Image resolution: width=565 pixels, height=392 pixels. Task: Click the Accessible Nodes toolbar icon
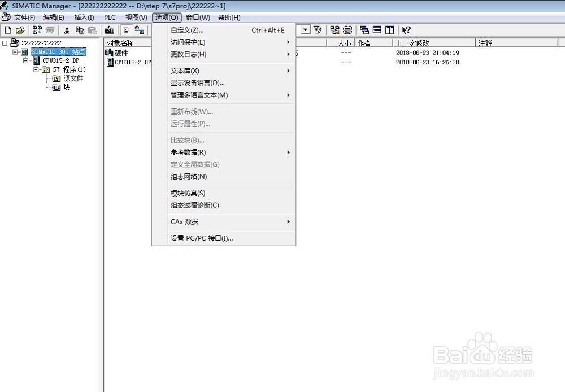pyautogui.click(x=37, y=30)
